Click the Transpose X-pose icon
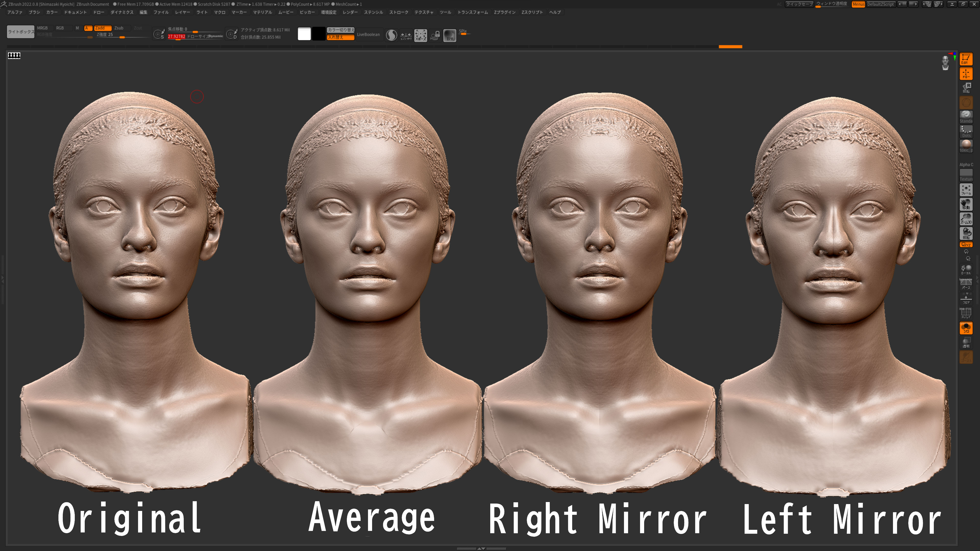 (x=420, y=35)
